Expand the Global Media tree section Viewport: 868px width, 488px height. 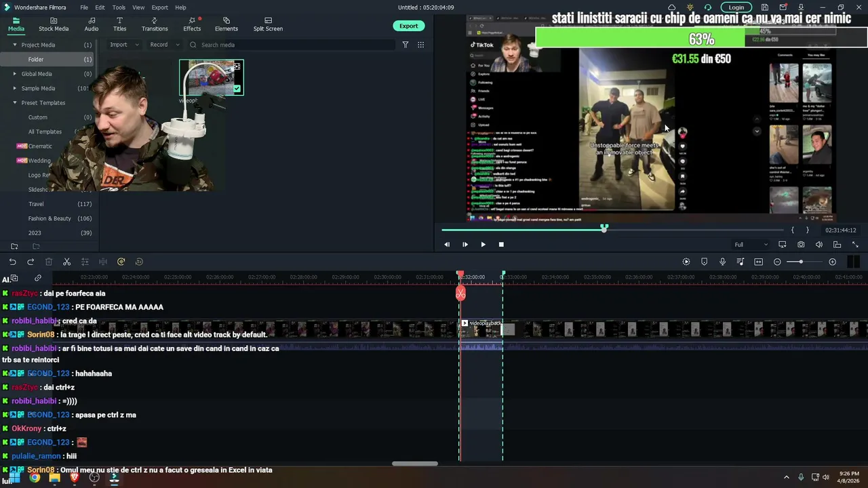click(x=14, y=74)
